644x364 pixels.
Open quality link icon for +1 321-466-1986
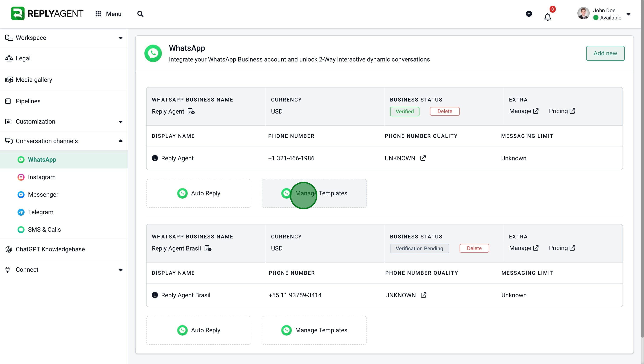point(423,158)
